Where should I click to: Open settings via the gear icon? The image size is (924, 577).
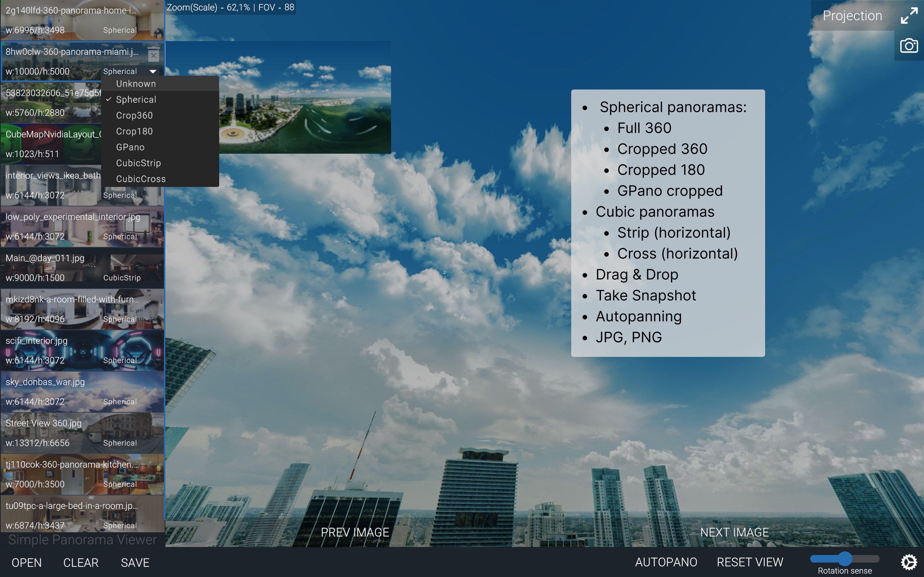[x=909, y=562]
